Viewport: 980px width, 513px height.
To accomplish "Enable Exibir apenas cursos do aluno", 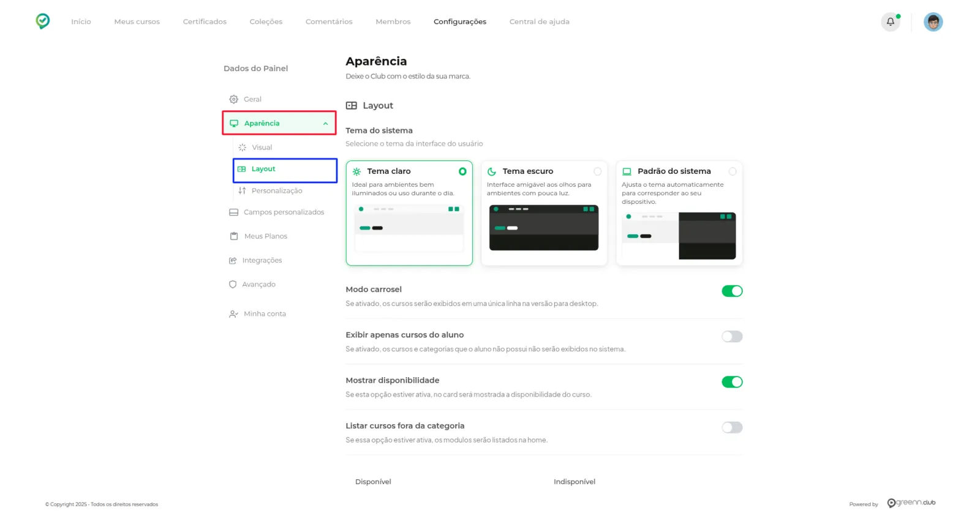I will [732, 337].
